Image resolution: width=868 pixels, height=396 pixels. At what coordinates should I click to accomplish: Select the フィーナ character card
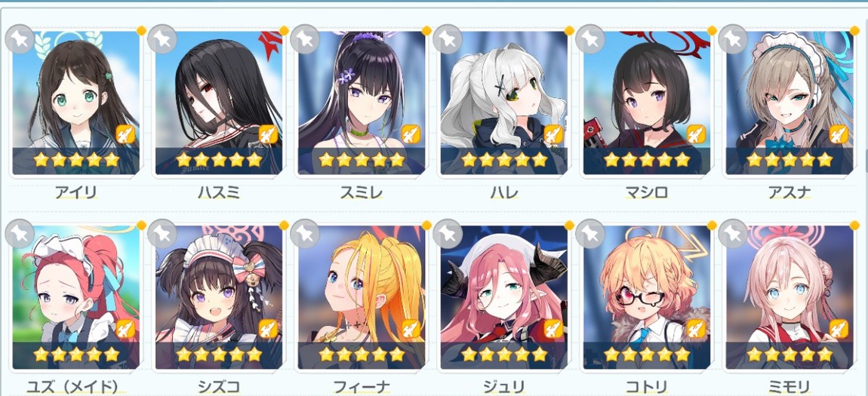point(362,297)
